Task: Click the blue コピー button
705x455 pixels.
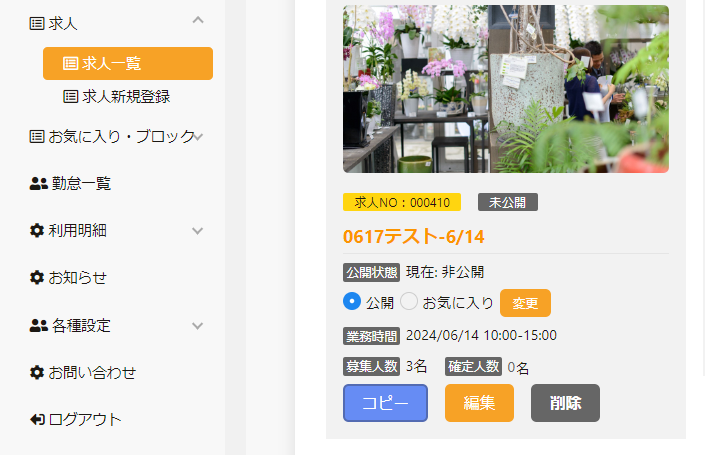Action: [385, 403]
